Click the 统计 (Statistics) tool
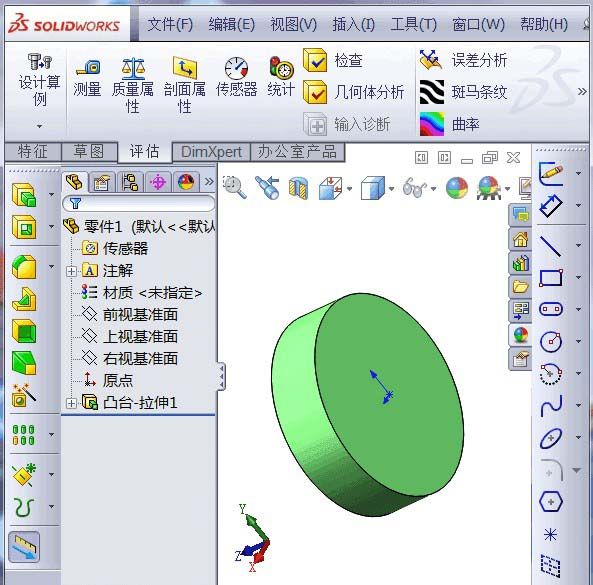593x585 pixels. point(281,77)
